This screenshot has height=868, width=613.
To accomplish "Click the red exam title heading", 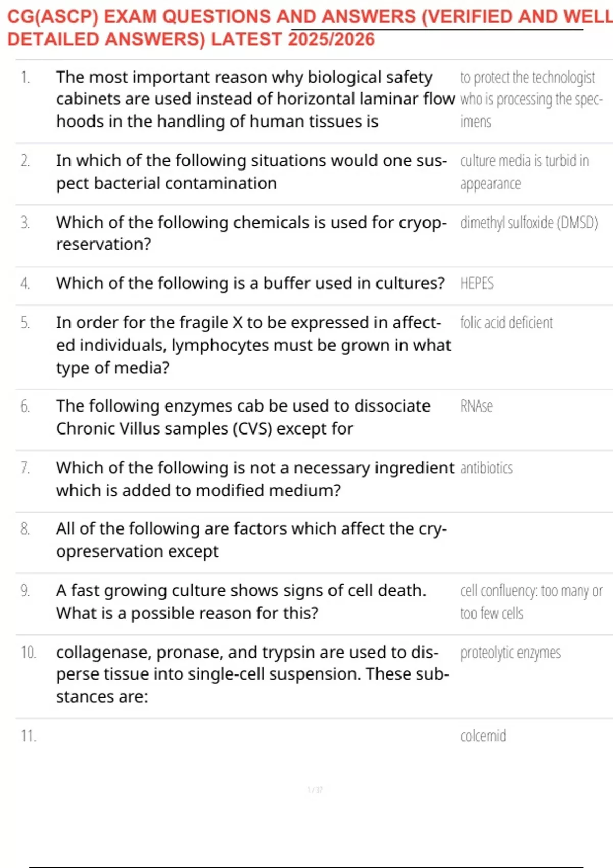I will coord(306,28).
